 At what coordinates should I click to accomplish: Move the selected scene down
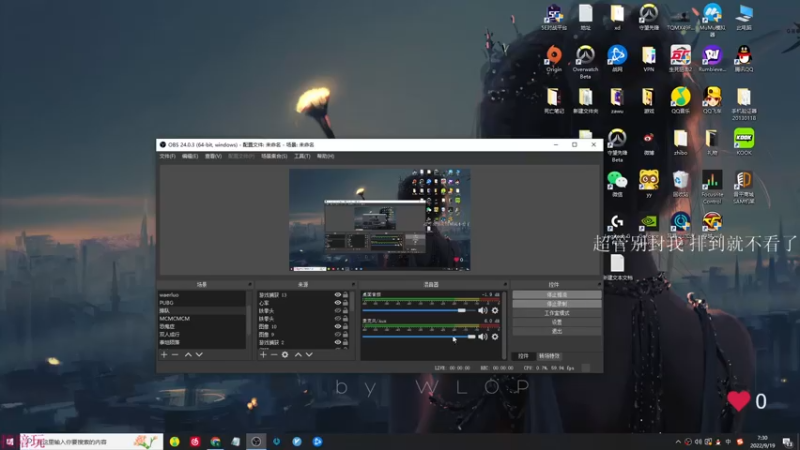(x=199, y=354)
